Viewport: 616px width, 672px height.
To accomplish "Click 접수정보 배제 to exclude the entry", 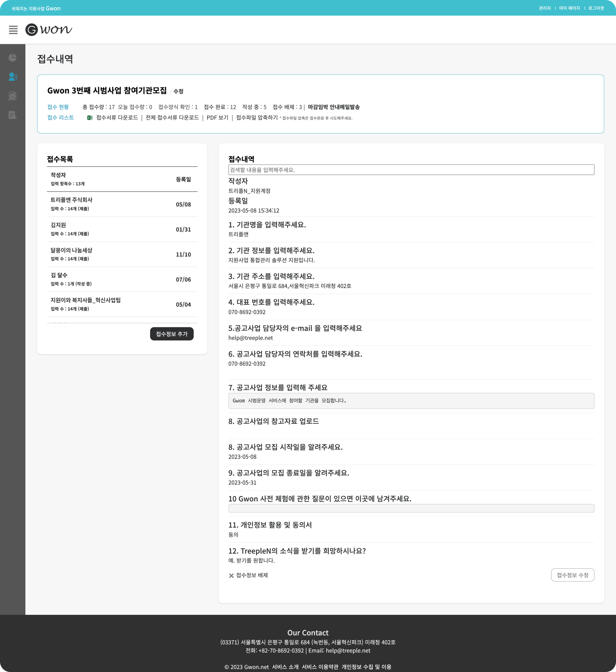I will 252,575.
